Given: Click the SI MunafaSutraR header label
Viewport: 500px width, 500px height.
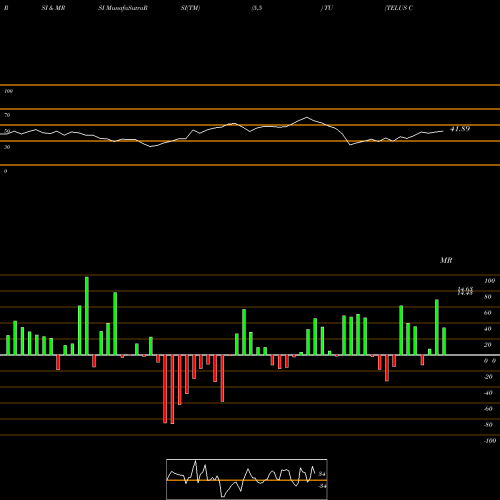Looking at the screenshot, I should click(x=123, y=8).
